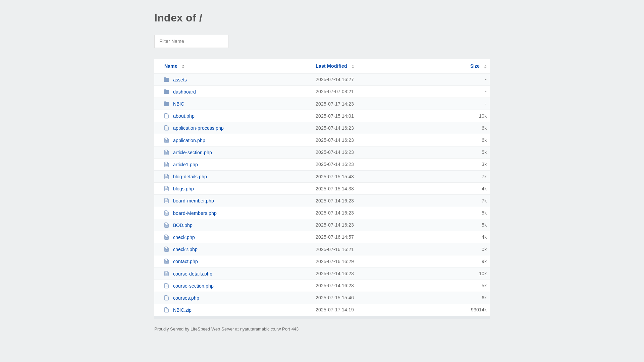Open check.php file link
Screen dimensions: 644x362
point(184,237)
